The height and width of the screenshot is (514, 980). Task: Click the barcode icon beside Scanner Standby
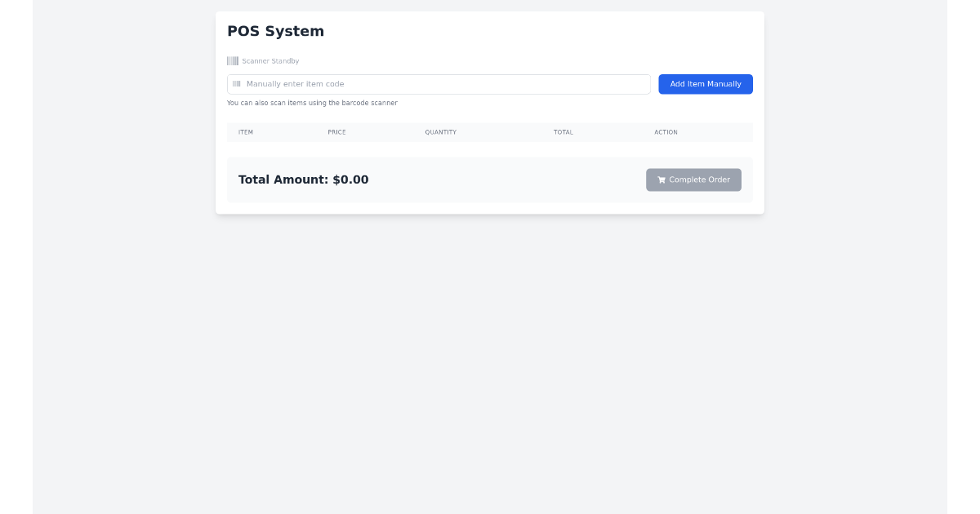coord(233,60)
